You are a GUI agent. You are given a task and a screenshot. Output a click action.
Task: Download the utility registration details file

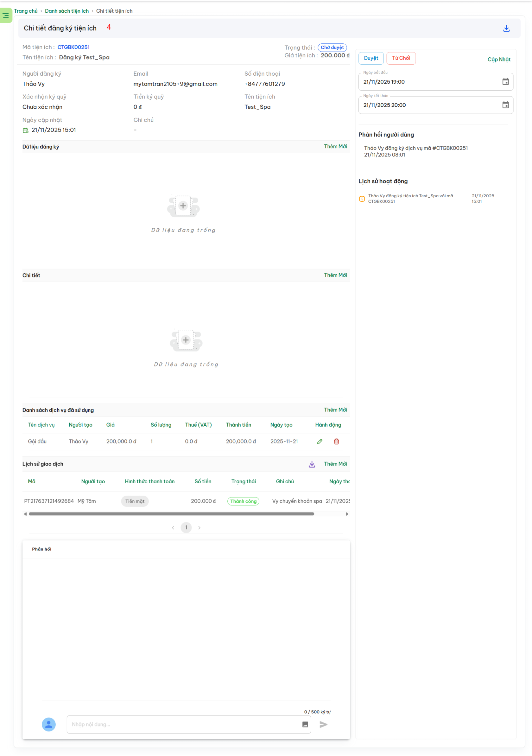(506, 29)
